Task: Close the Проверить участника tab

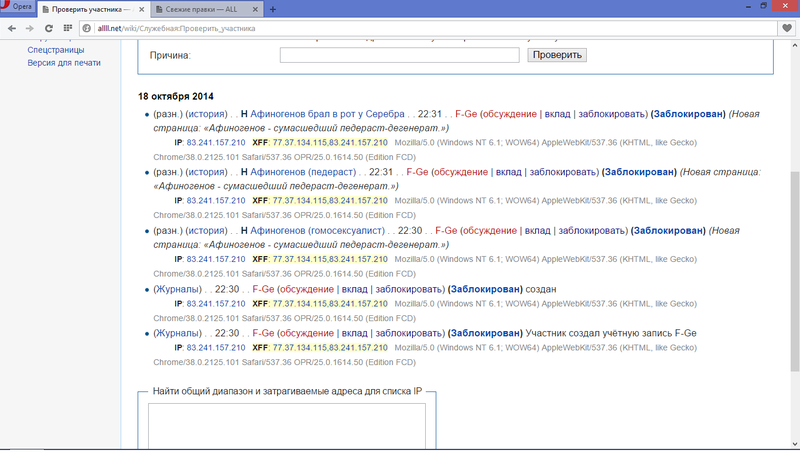Action: pyautogui.click(x=142, y=9)
